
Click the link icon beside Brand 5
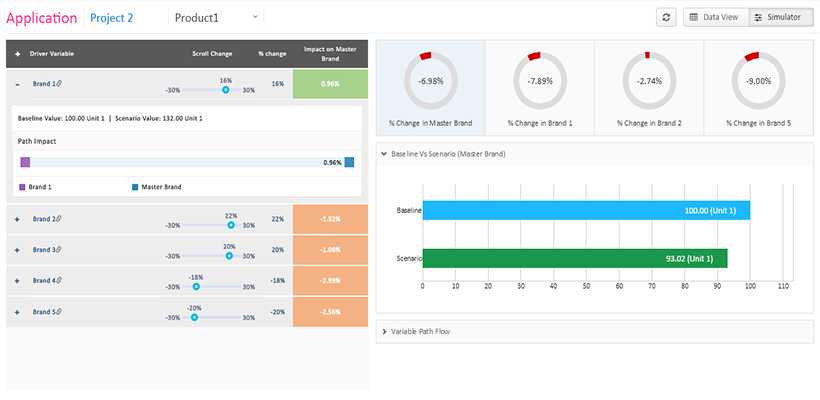coord(59,312)
